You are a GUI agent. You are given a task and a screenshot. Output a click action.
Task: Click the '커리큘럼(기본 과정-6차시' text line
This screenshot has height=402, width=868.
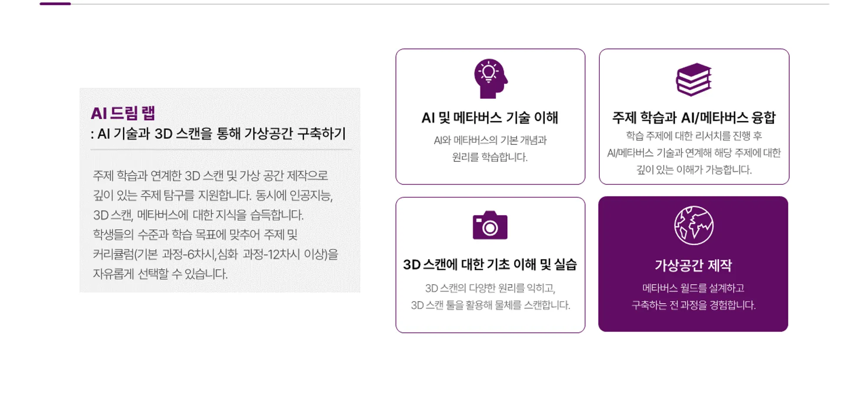[x=215, y=254]
